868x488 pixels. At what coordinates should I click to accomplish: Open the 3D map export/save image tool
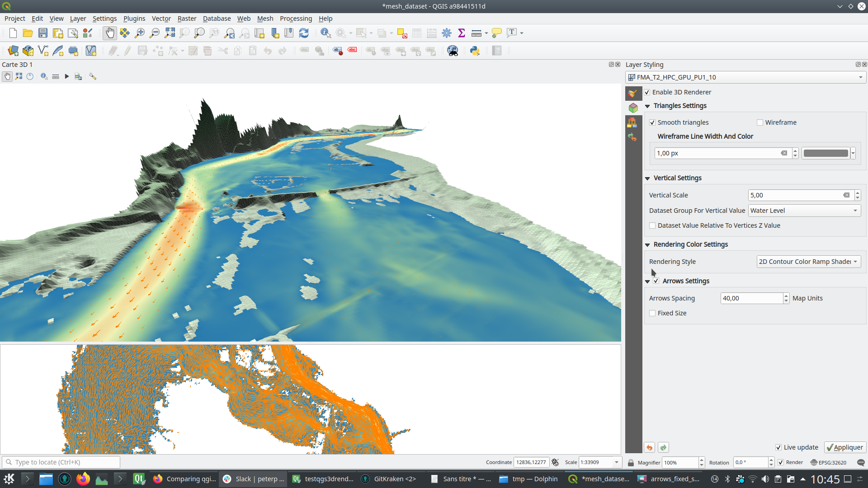(78, 76)
